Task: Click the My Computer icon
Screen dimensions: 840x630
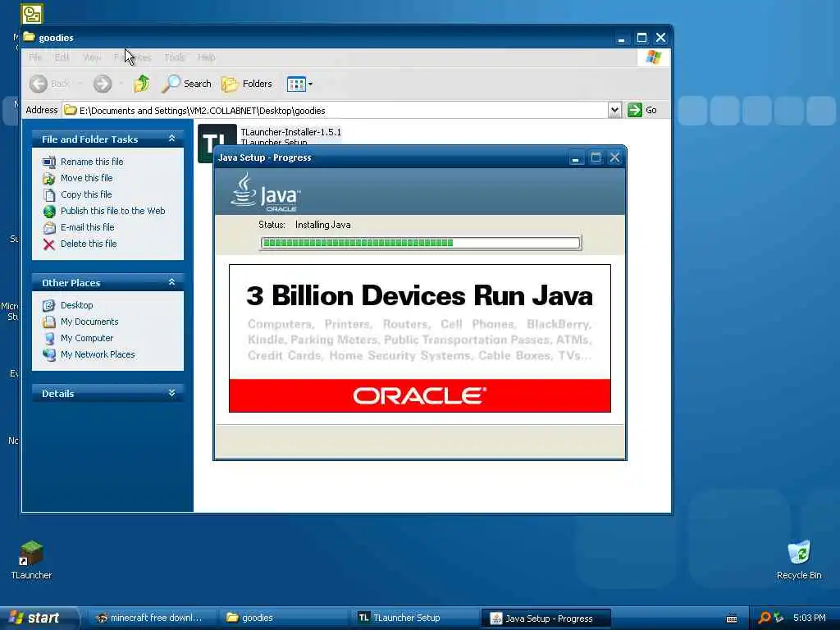Action: point(48,339)
